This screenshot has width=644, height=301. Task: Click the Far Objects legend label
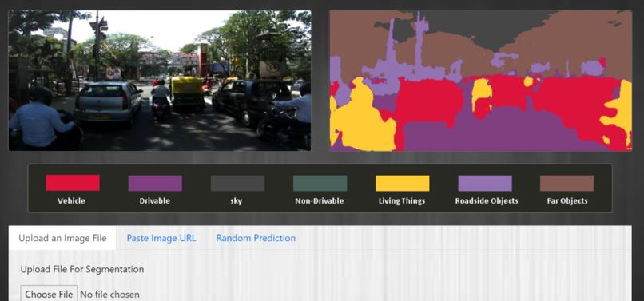pyautogui.click(x=567, y=201)
